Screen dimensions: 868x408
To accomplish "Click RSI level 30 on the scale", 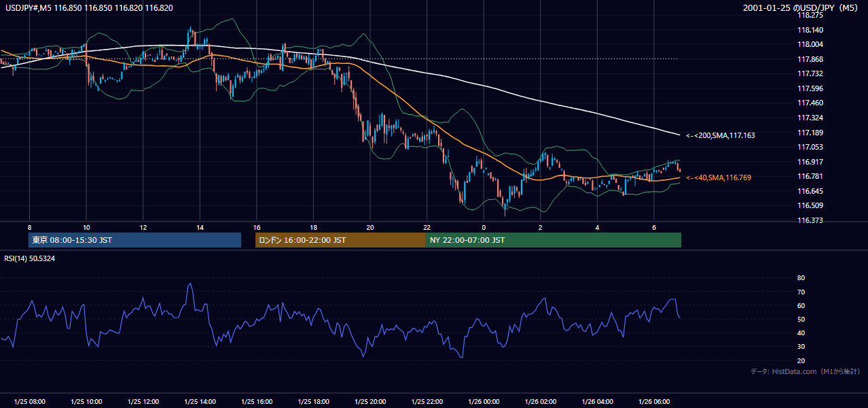I will (x=801, y=346).
